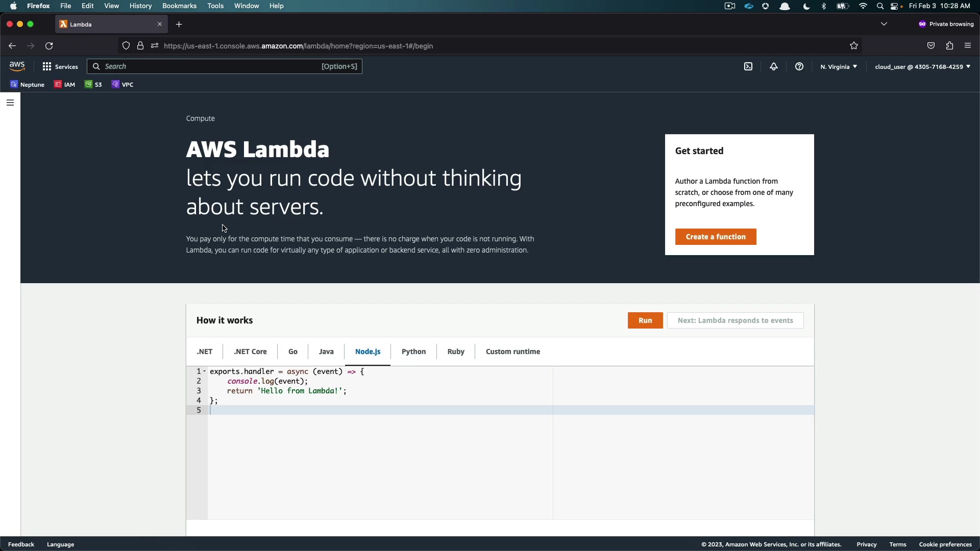Collapse code fold arrow on line 1
The image size is (980, 551).
click(204, 371)
